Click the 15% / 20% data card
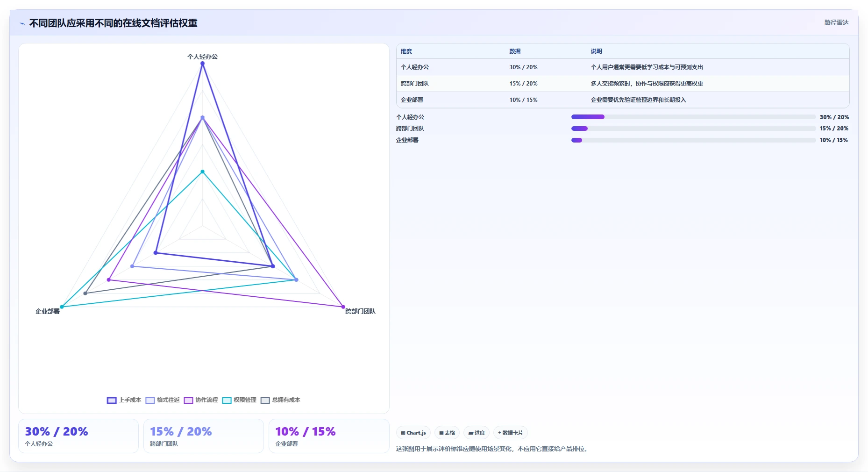This screenshot has height=472, width=868. [x=204, y=436]
